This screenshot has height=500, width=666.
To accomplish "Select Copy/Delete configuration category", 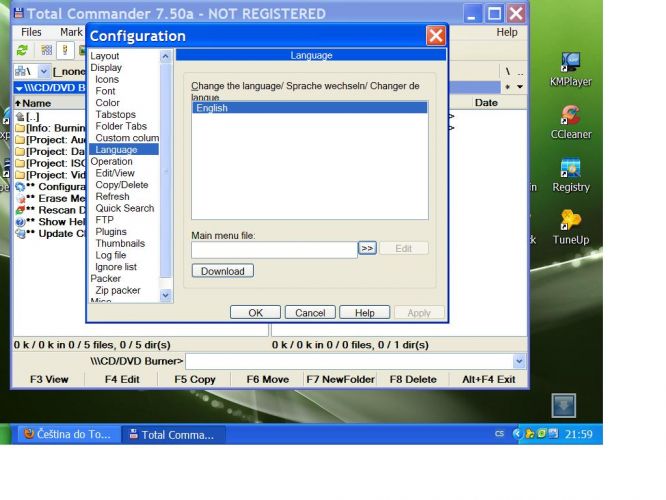I will pos(122,185).
